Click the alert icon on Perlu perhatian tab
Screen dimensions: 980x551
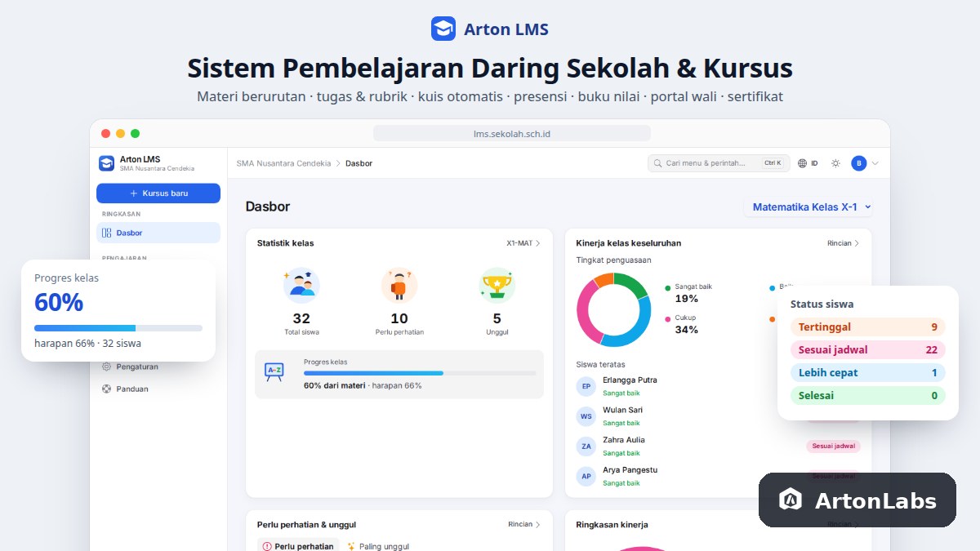pyautogui.click(x=267, y=546)
